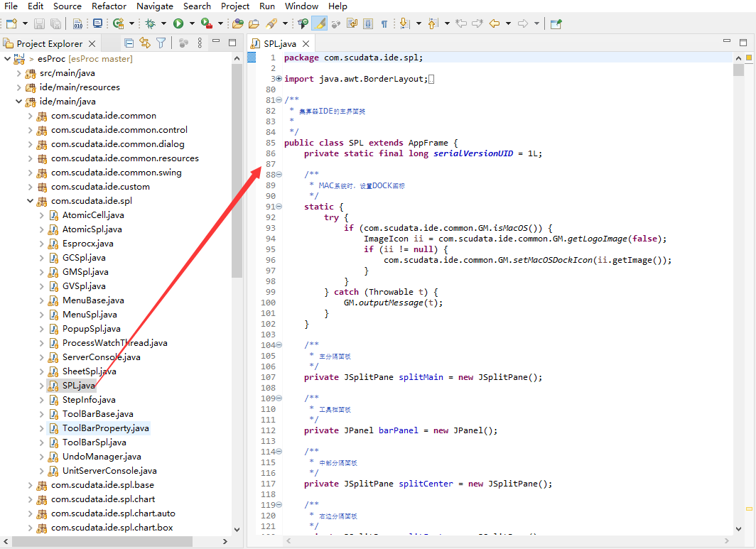The image size is (756, 549).
Task: Select ToolBarProperty.java in the project tree
Action: tap(105, 428)
